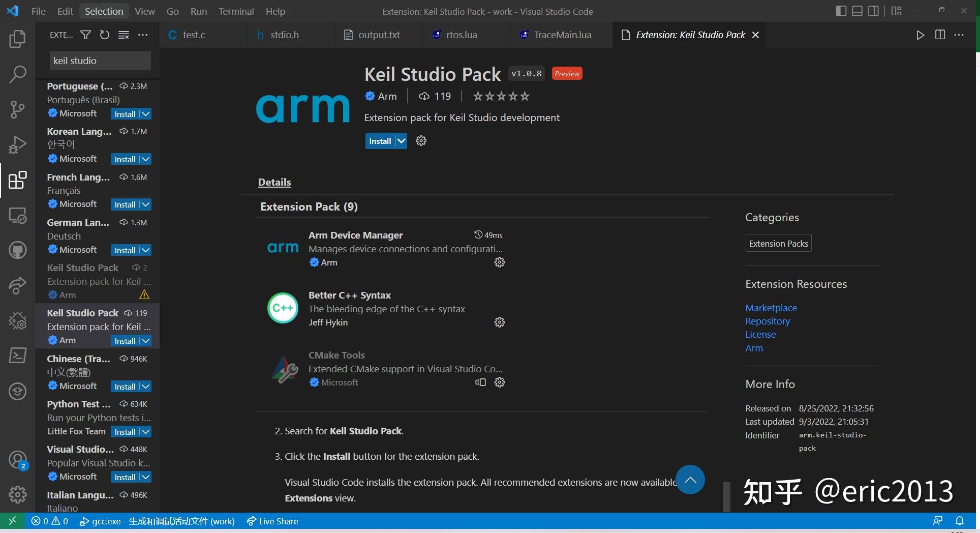Toggle primary side bar layout button

(x=841, y=11)
